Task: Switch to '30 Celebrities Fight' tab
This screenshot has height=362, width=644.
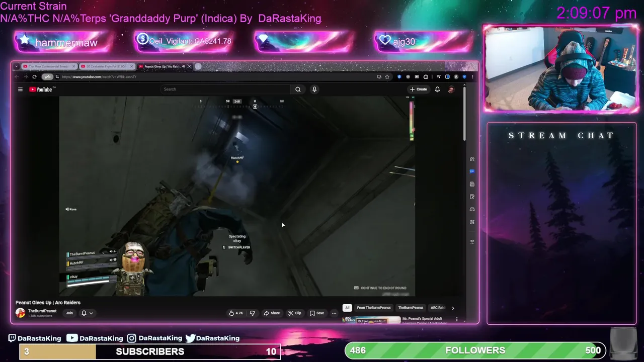Action: 107,66
